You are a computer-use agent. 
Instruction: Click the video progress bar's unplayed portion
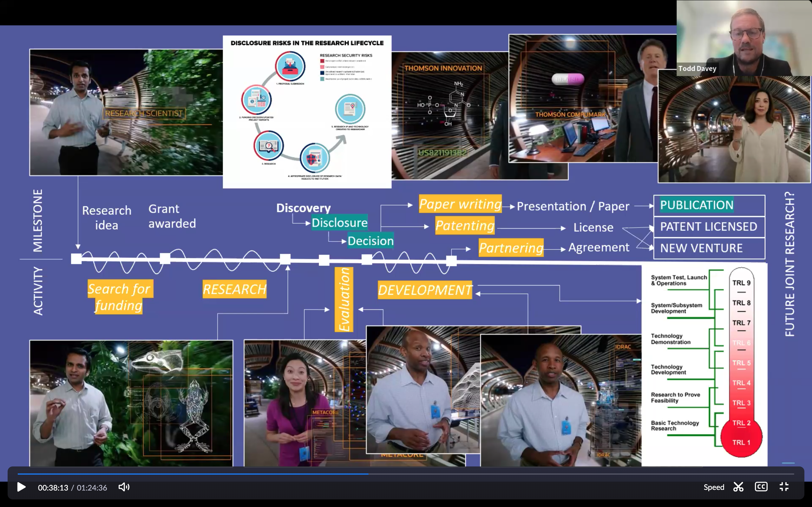(x=570, y=474)
